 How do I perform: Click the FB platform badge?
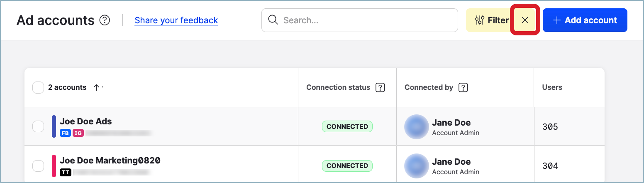65,133
